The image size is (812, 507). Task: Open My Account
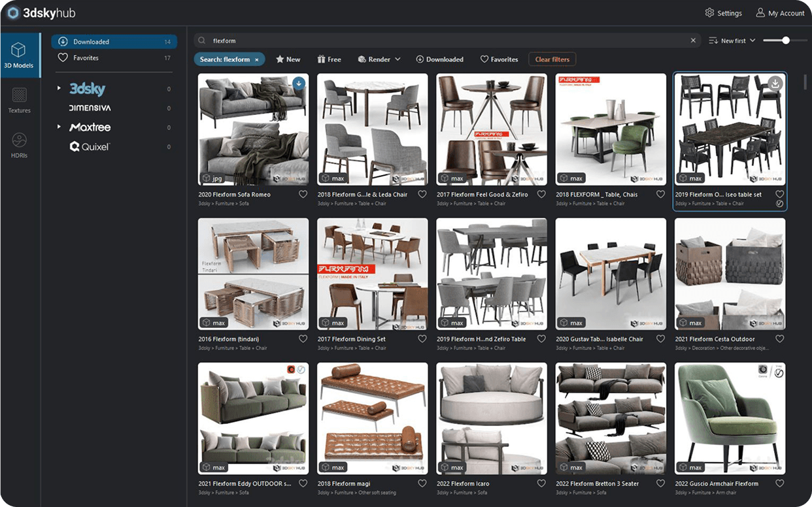[x=780, y=13]
